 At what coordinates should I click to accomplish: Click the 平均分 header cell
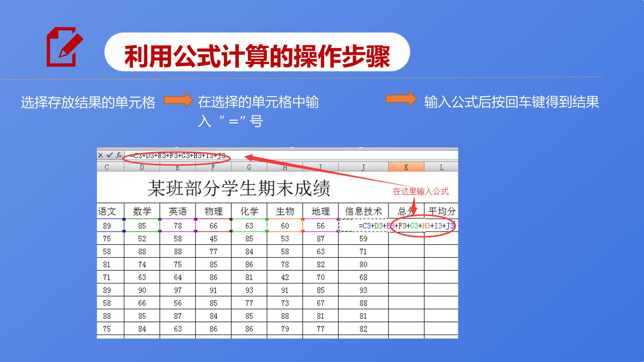coord(441,211)
